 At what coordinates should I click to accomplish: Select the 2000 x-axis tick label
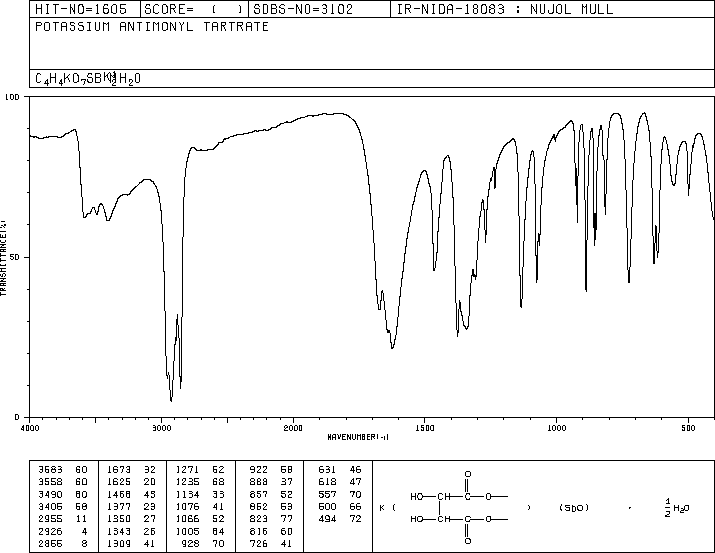[293, 428]
